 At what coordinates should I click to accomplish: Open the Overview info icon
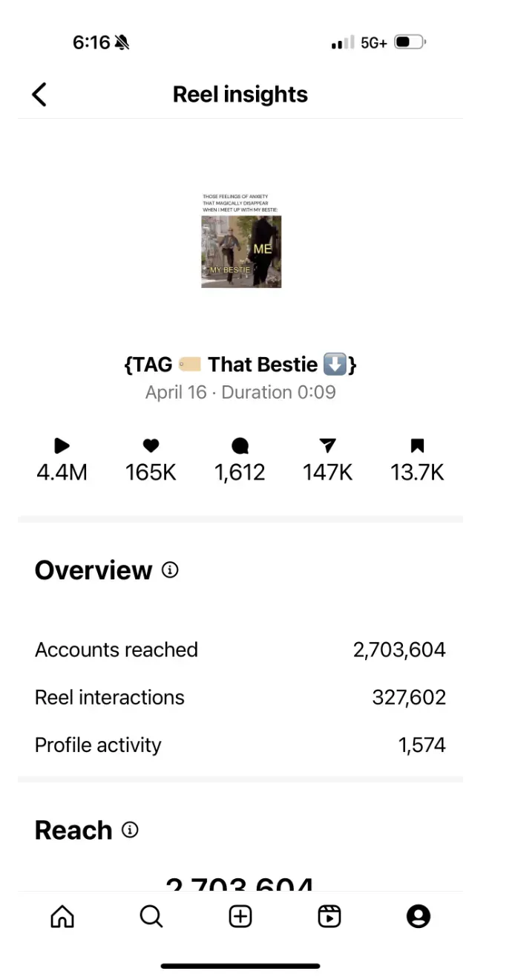170,570
